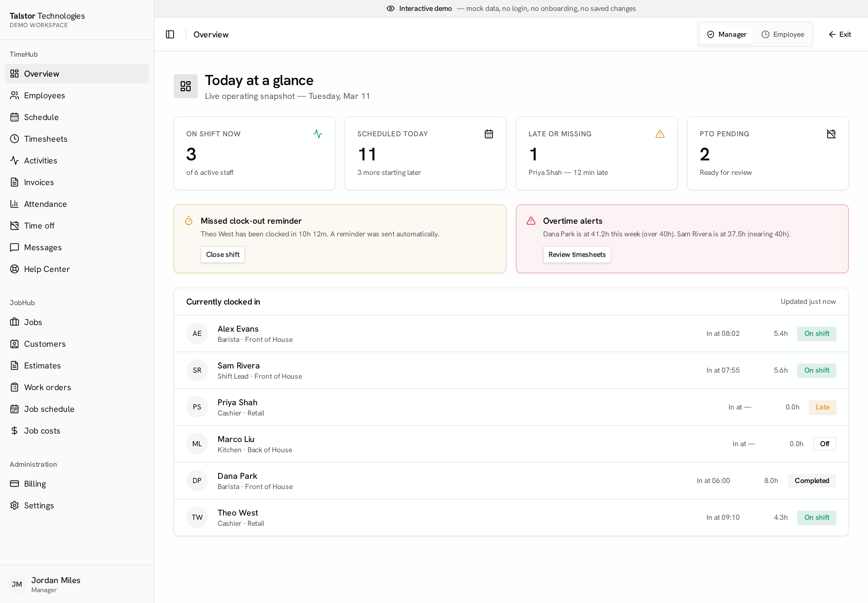This screenshot has width=868, height=603.
Task: Click the Invoices document icon
Action: click(x=14, y=182)
